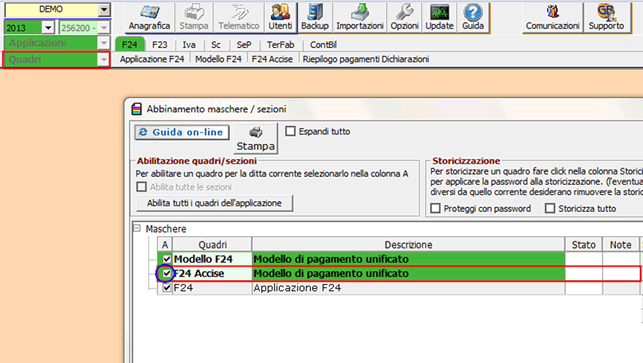Viewport: 643px width, 363px height.
Task: Open the Utenti users icon
Action: [x=280, y=17]
